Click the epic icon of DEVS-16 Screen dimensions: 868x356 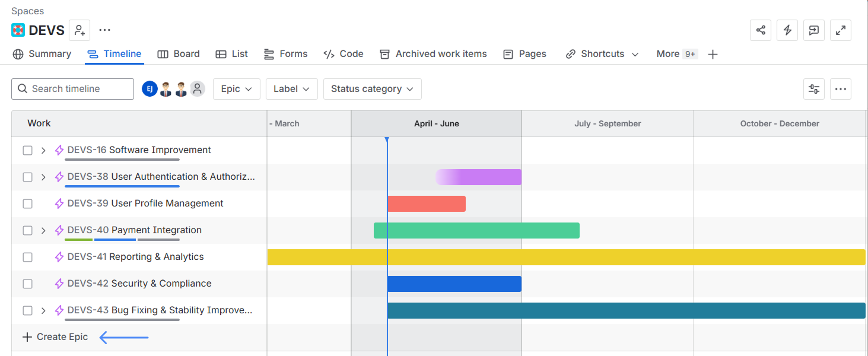(x=59, y=150)
